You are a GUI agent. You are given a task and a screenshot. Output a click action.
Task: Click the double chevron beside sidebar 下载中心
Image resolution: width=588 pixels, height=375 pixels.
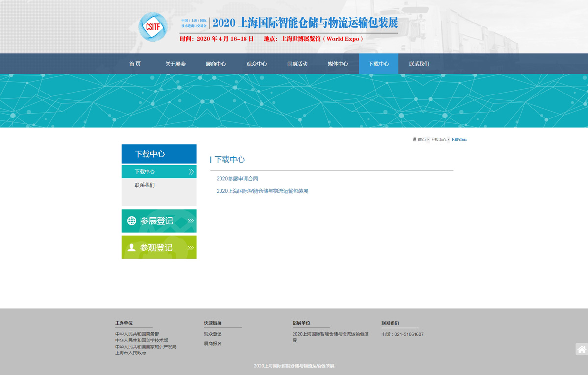(191, 172)
